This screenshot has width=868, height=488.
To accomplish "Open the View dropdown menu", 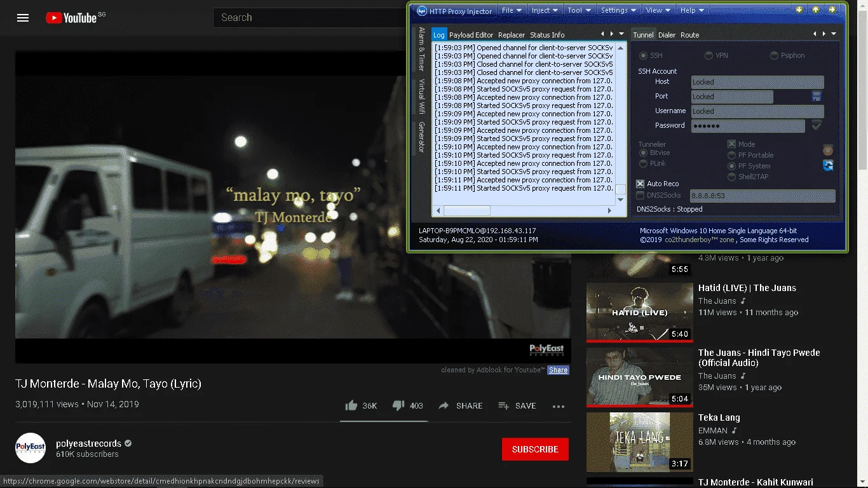I will (x=658, y=10).
